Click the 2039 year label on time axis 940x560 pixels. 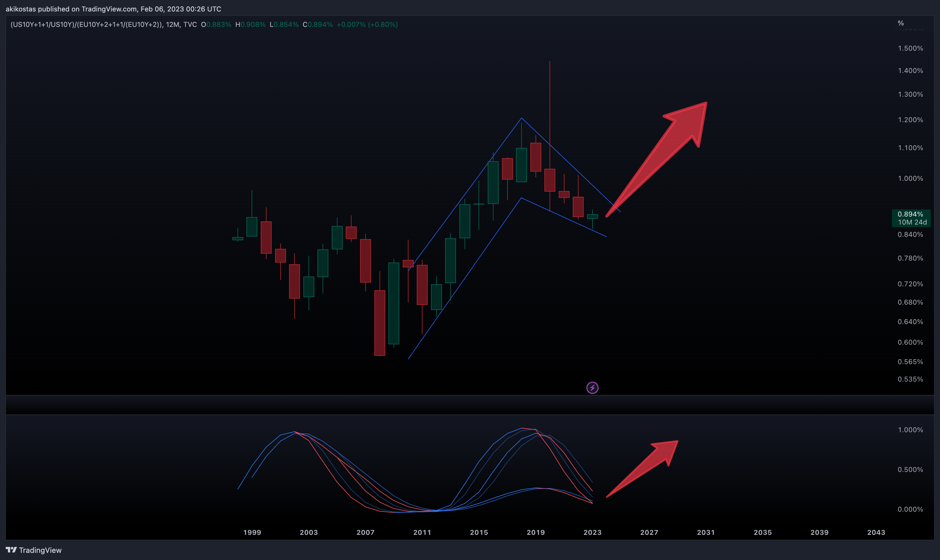tap(819, 532)
